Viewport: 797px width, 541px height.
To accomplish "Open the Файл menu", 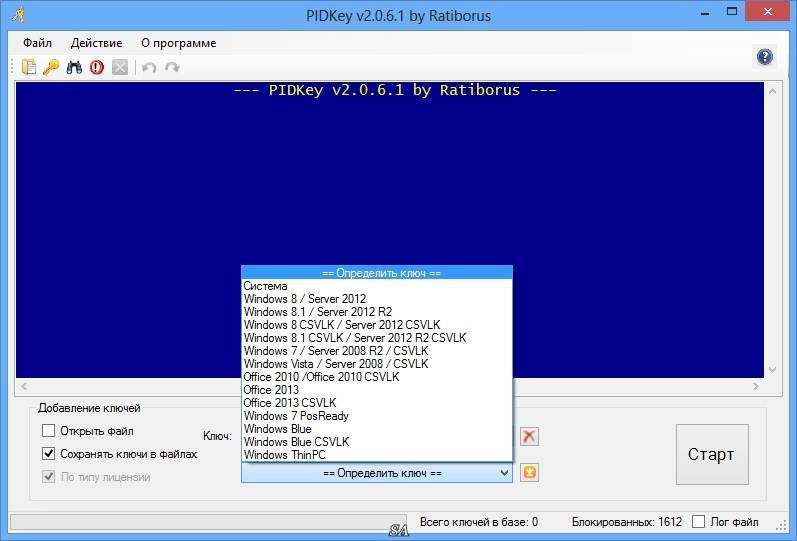I will [38, 43].
